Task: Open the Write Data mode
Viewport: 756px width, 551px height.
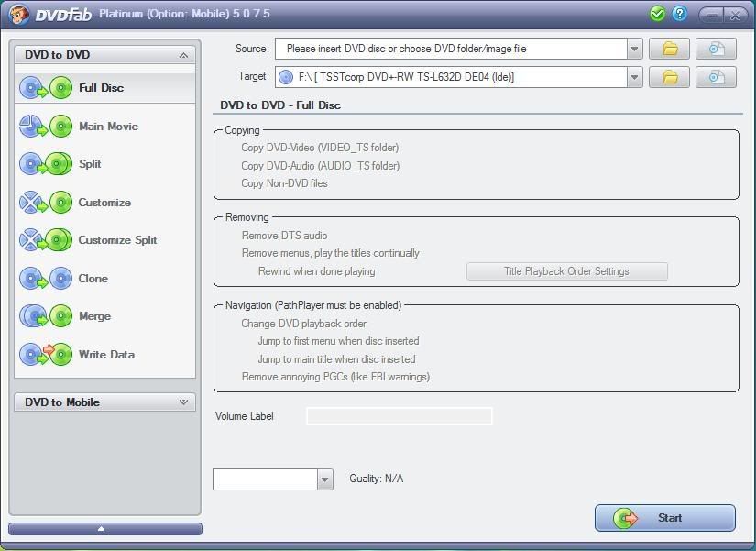Action: coord(105,355)
